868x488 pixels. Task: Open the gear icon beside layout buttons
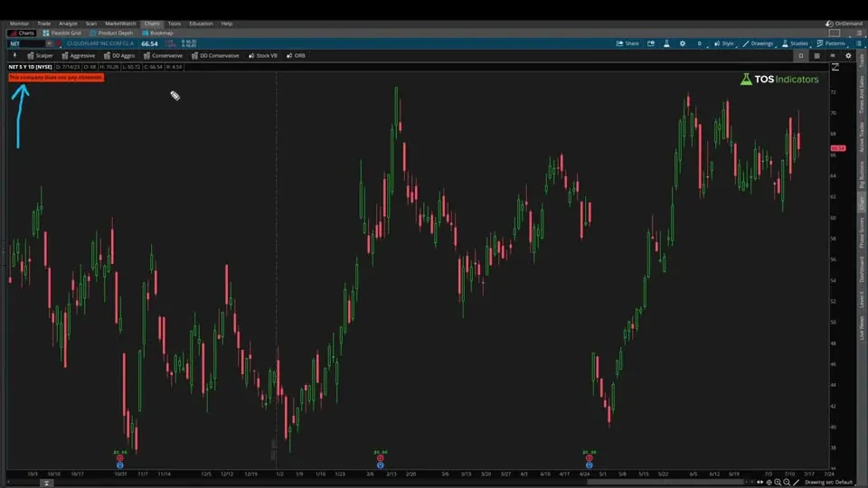(848, 56)
